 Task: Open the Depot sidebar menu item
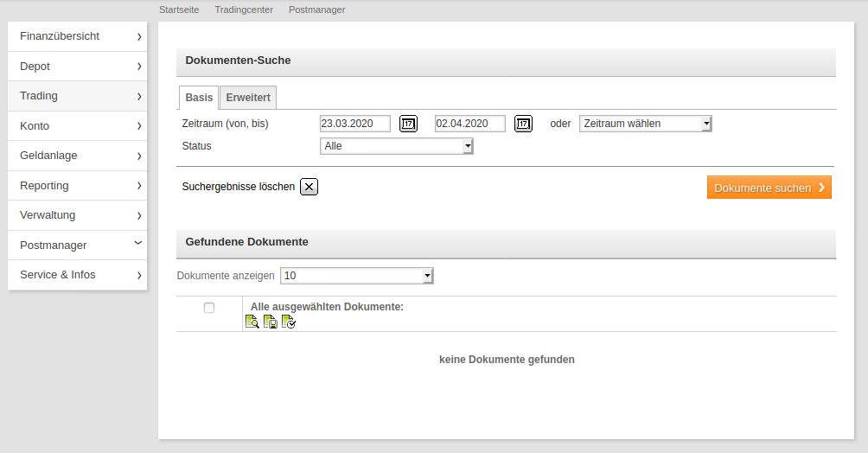77,67
